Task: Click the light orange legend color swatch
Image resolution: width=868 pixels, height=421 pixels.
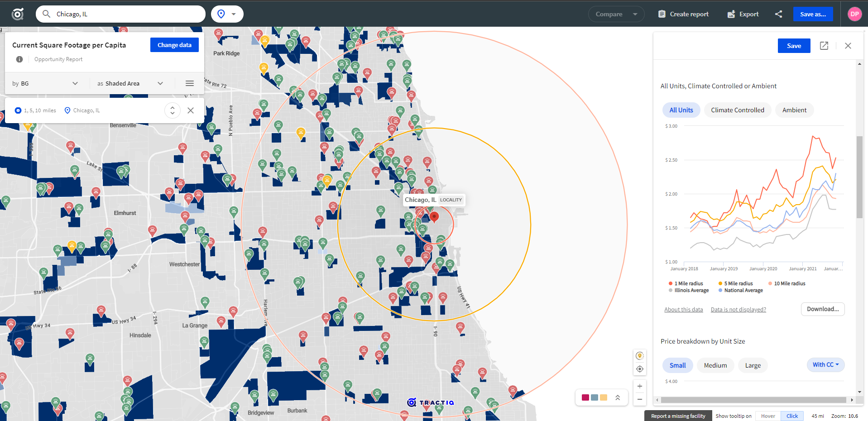Action: click(603, 397)
